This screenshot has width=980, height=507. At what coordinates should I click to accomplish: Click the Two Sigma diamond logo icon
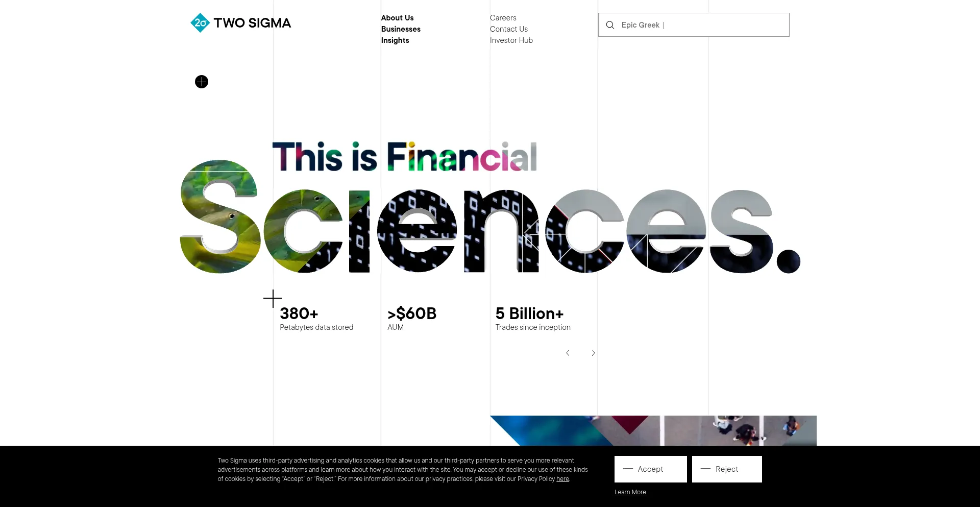tap(200, 23)
